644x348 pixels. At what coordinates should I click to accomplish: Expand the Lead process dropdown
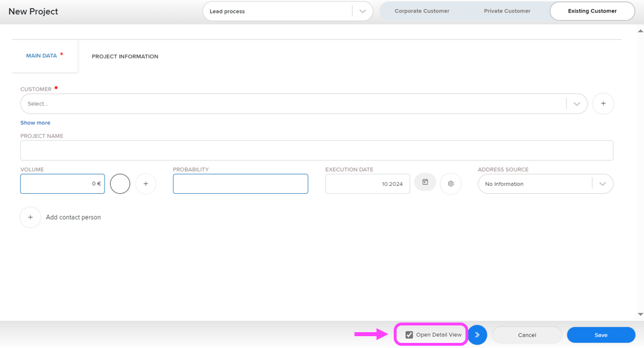(362, 11)
